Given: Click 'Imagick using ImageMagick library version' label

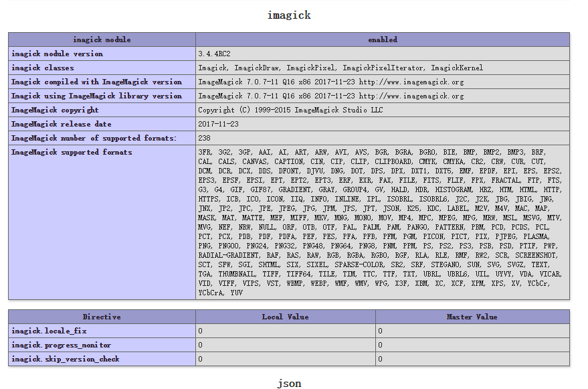Looking at the screenshot, I should click(96, 96).
